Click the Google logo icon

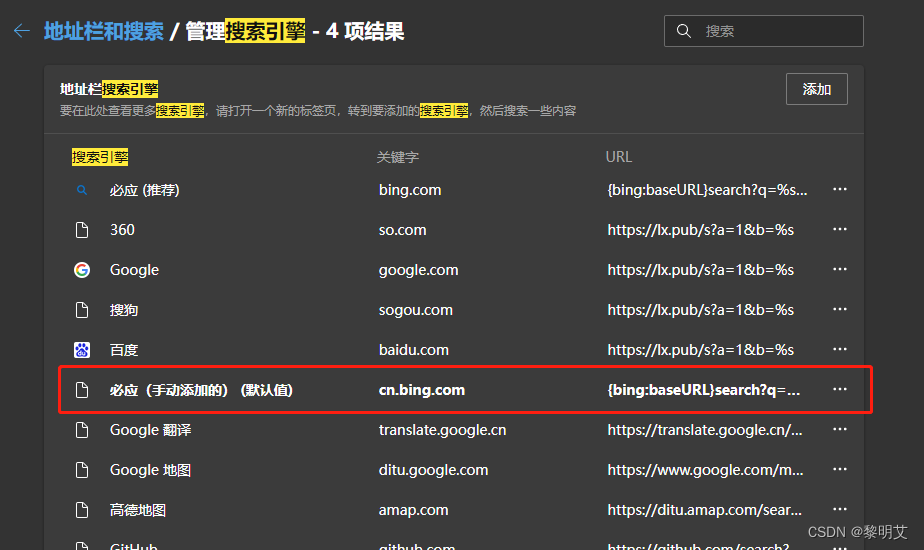[82, 270]
